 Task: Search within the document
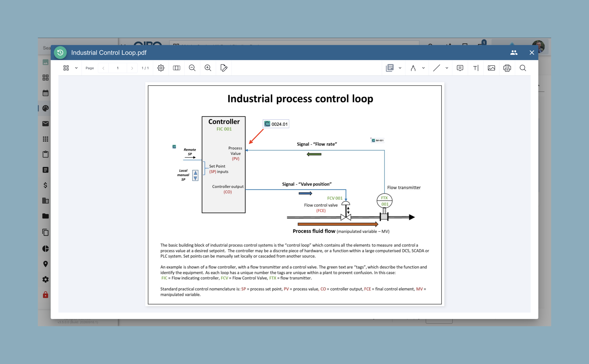pos(523,68)
